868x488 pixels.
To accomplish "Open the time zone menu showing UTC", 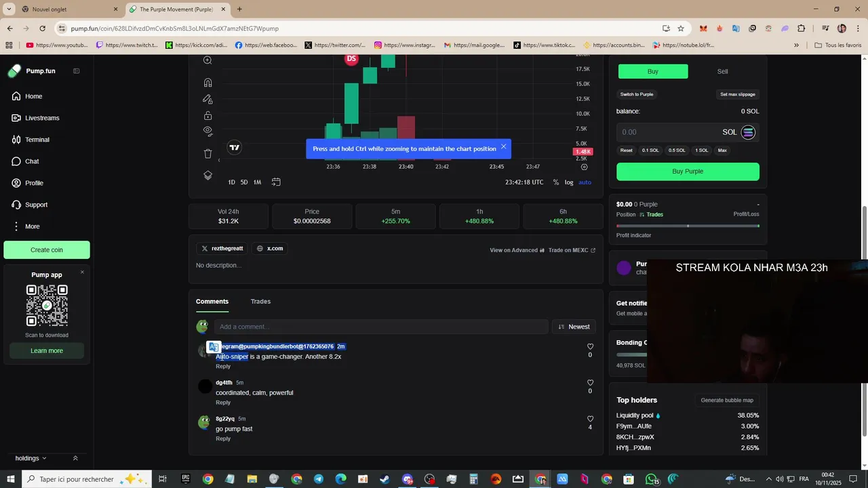I will click(524, 182).
